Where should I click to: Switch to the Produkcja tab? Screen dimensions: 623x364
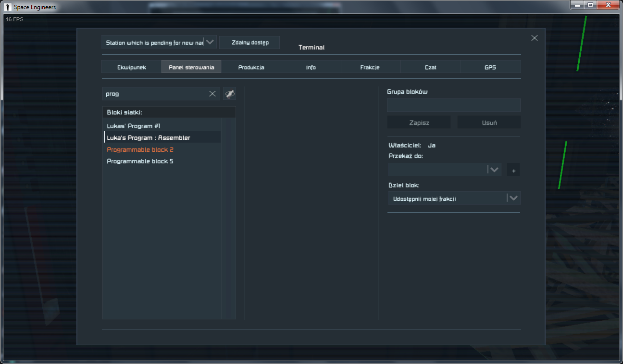click(x=251, y=67)
